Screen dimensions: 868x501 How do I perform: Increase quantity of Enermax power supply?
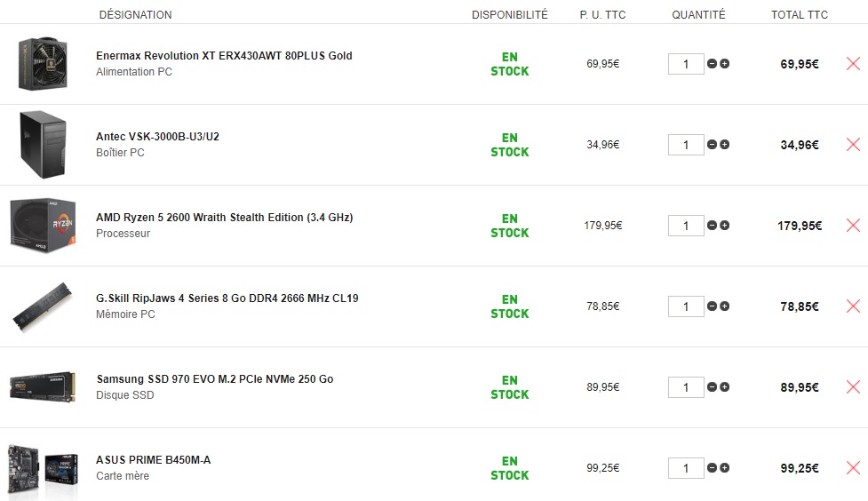click(725, 64)
